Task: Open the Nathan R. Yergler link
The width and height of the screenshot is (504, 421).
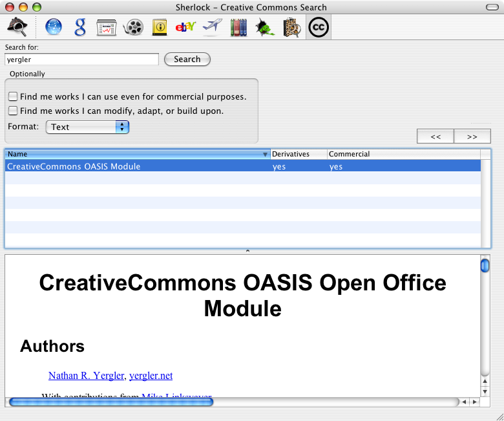Action: [86, 375]
